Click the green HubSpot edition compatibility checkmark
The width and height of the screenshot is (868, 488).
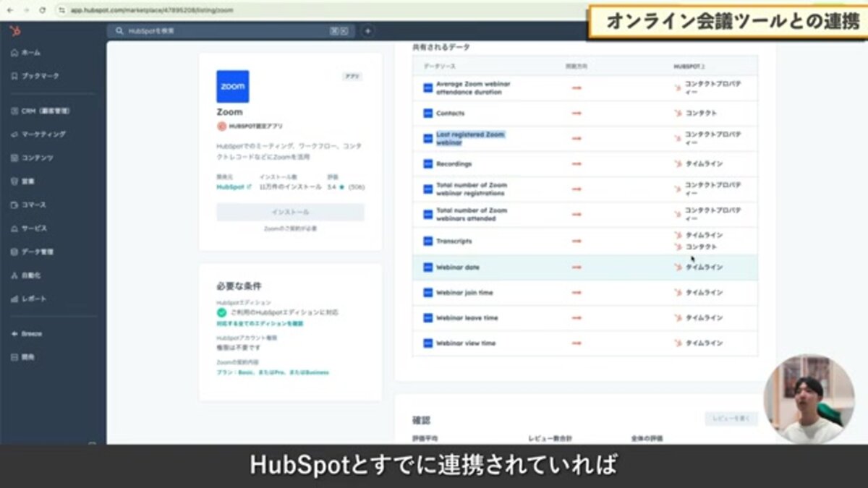click(222, 312)
